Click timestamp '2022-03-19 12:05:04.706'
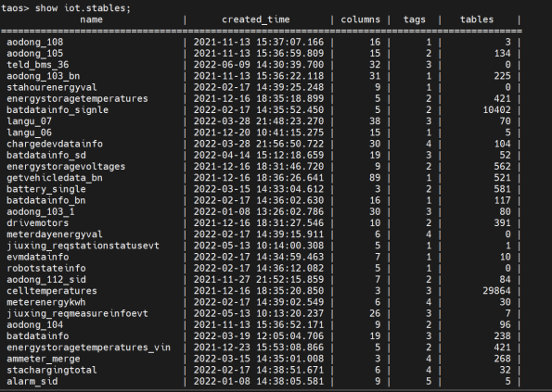The image size is (552, 392). tap(259, 335)
